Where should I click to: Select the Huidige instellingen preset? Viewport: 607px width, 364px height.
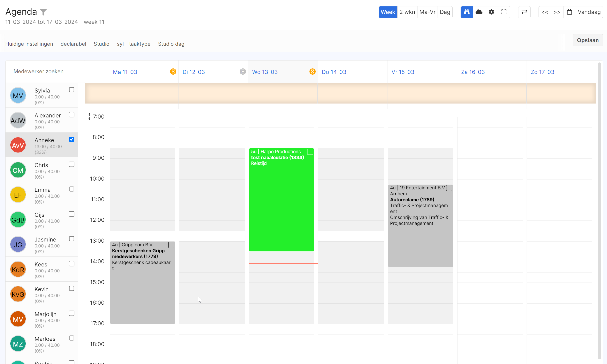tap(29, 44)
